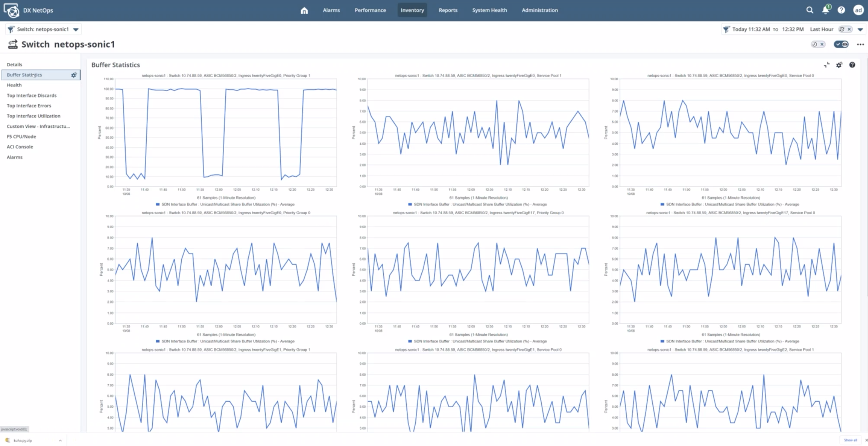Toggle the page-level refresh clock switch

point(818,44)
